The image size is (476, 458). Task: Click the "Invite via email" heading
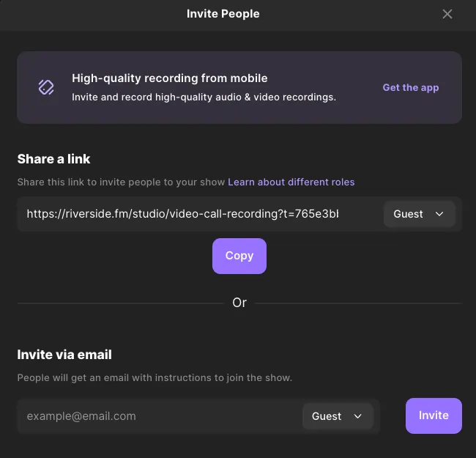[x=64, y=355]
